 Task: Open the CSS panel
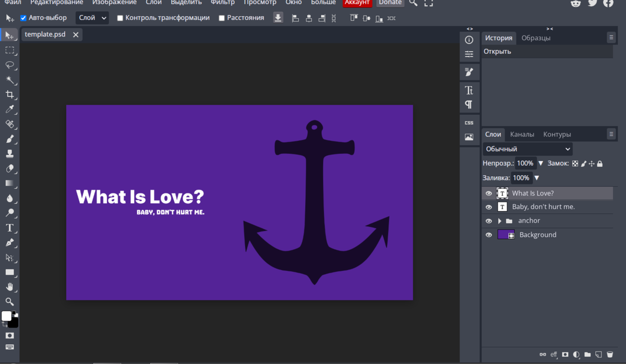pos(469,123)
